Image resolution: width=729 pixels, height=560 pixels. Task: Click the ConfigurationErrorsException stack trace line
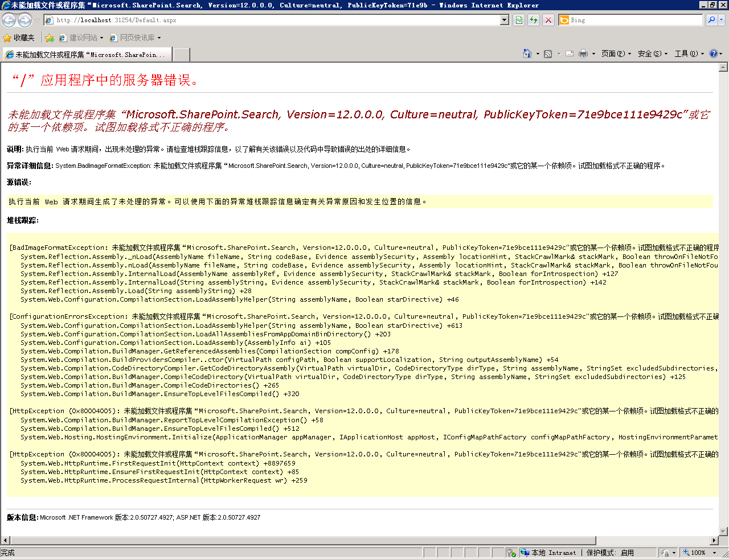click(x=364, y=316)
